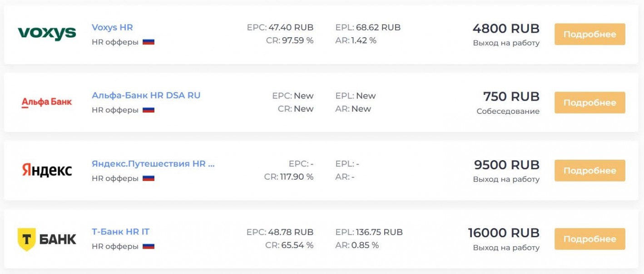Click Подробнее for the Альфа-Банк offer
Screen dimensions: 644x274
coord(590,103)
